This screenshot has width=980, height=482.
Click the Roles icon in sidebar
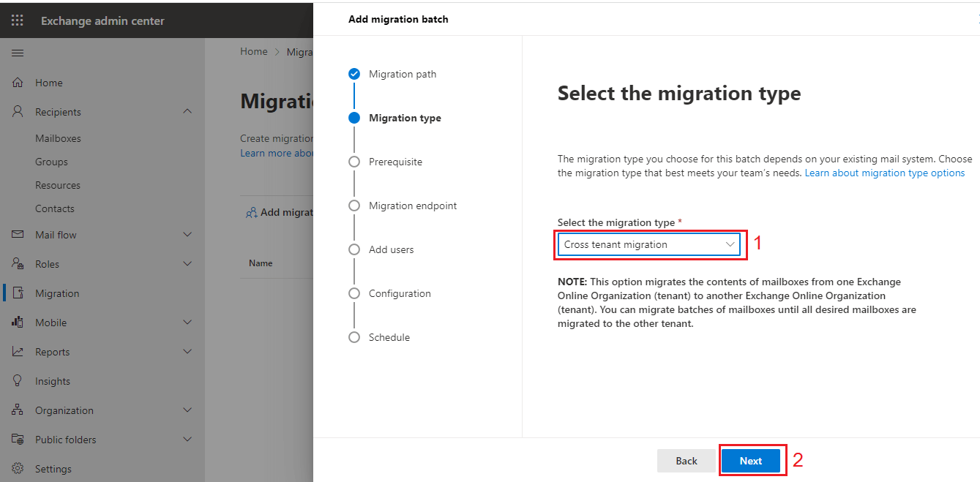click(x=18, y=264)
